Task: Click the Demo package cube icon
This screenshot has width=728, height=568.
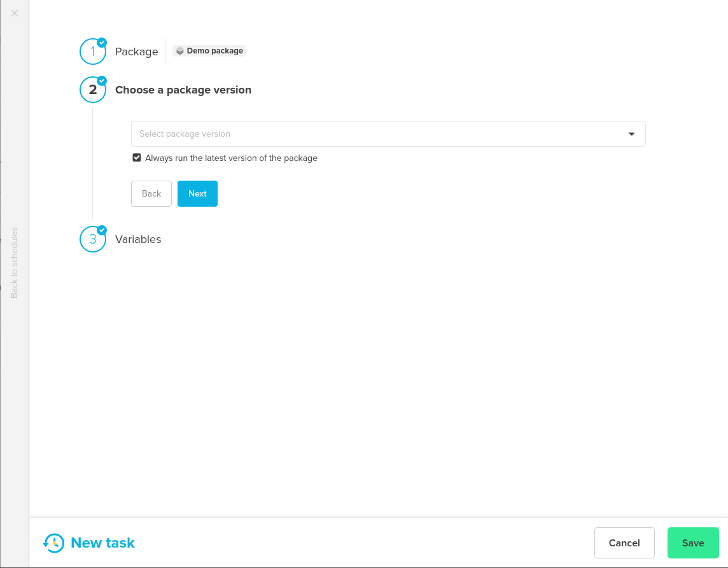Action: 179,50
